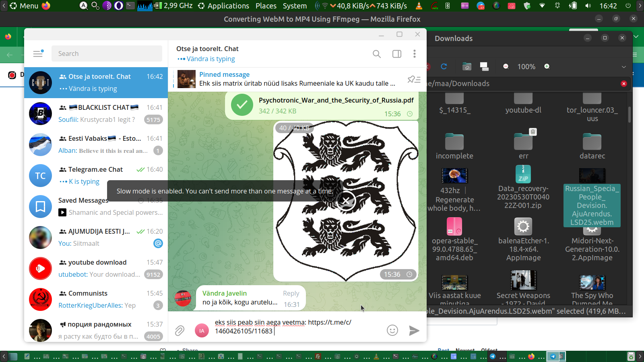Open emoji picker in message box
Image resolution: width=644 pixels, height=362 pixels.
click(x=392, y=330)
